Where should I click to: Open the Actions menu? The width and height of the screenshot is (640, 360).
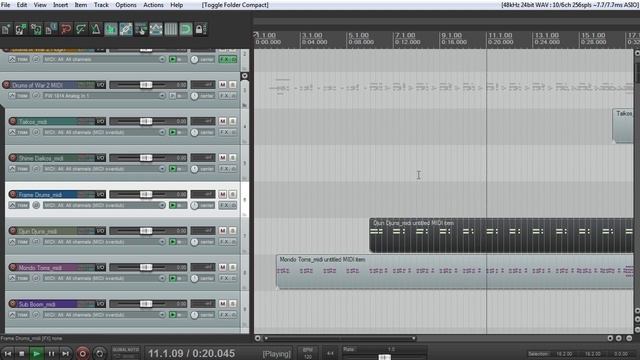pos(153,5)
